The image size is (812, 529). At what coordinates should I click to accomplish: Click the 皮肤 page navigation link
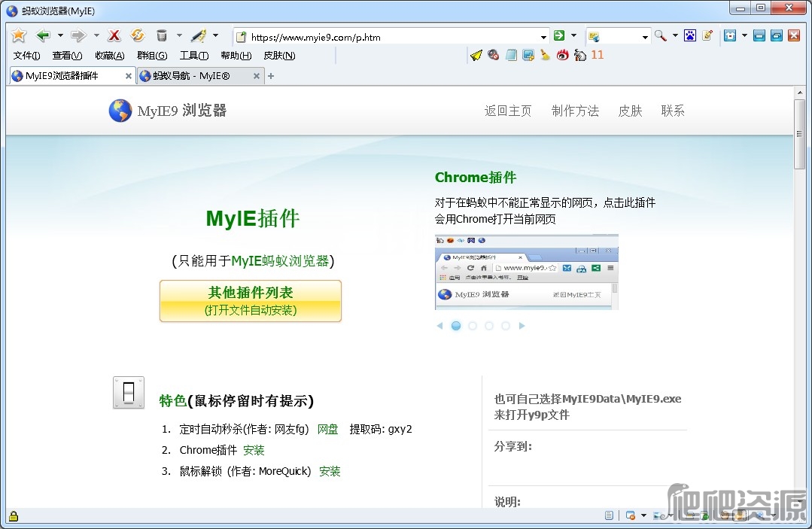point(630,111)
